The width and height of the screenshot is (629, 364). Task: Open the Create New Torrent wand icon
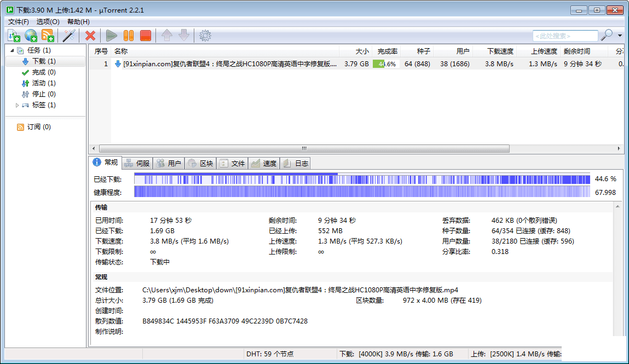(x=69, y=36)
